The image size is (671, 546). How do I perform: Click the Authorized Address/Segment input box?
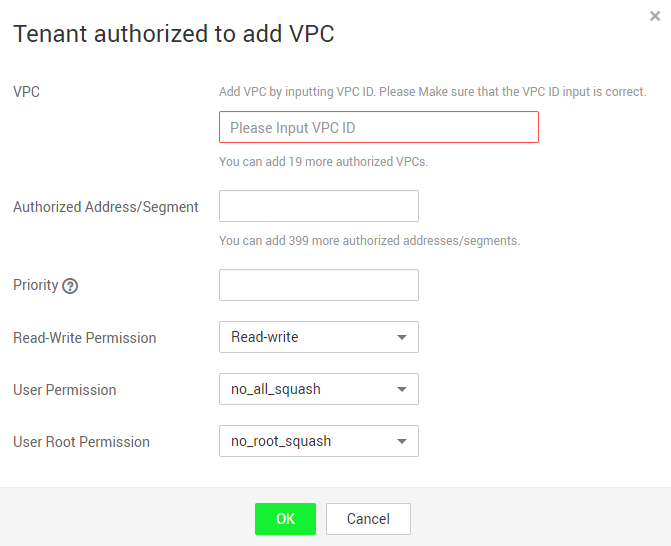tap(319, 206)
